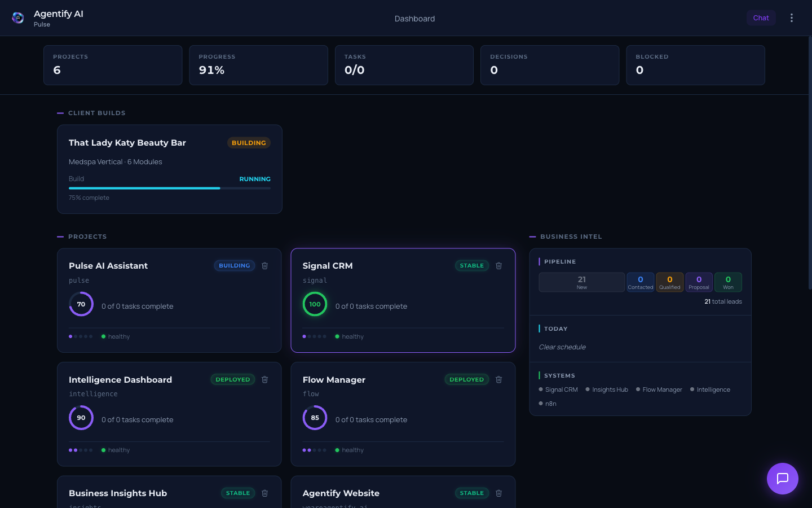Delete the Pulse AI Assistant project via trash icon
Image resolution: width=812 pixels, height=508 pixels.
[x=264, y=265]
